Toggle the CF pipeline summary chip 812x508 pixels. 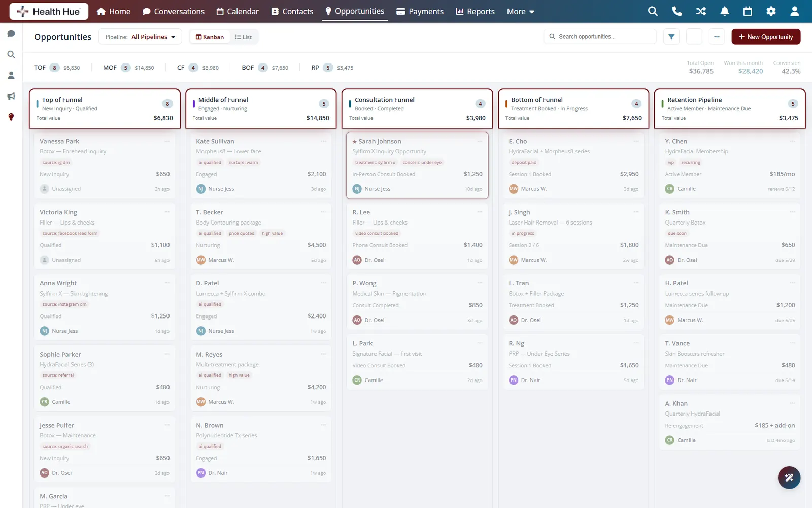(198, 68)
